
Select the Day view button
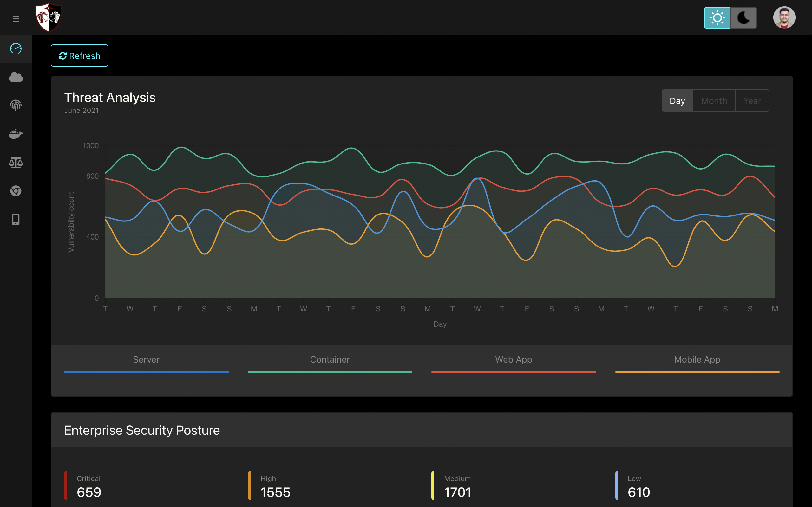tap(678, 100)
